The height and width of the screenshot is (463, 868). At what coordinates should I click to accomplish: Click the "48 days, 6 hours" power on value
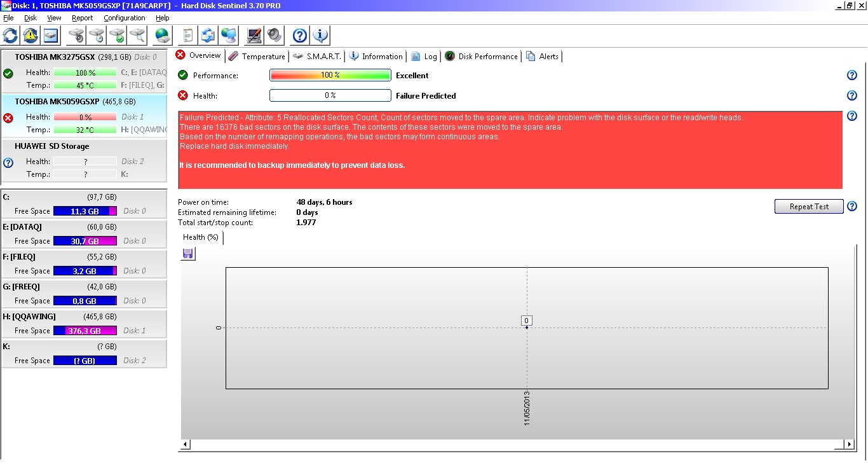[324, 202]
